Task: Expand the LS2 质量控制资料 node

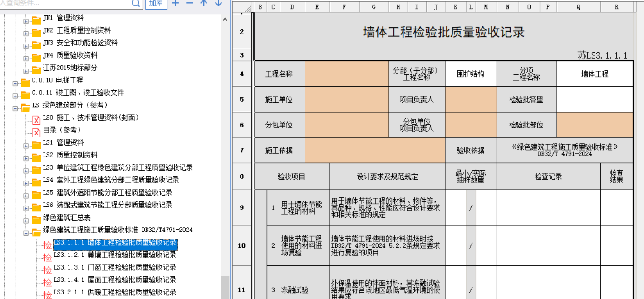Action: [x=26, y=158]
